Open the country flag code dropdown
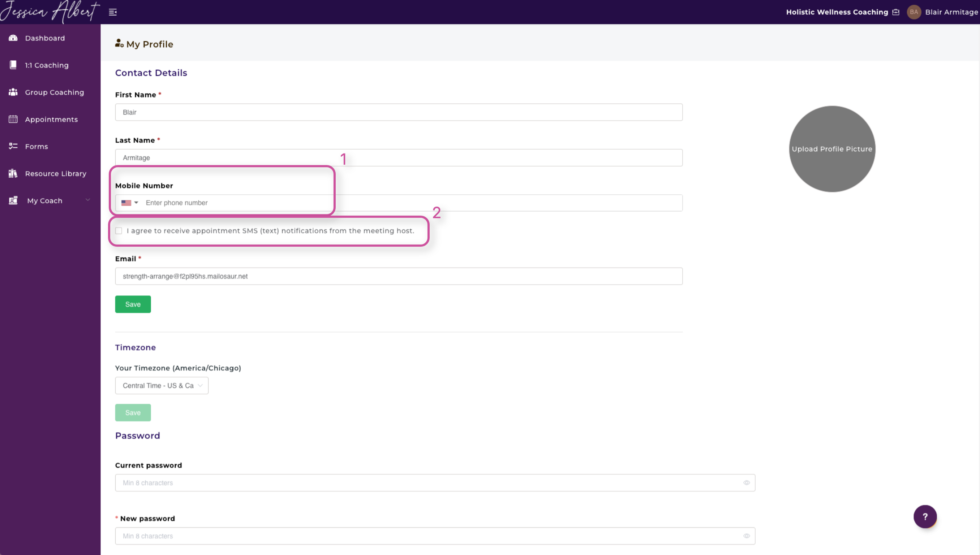980x555 pixels. pyautogui.click(x=130, y=203)
